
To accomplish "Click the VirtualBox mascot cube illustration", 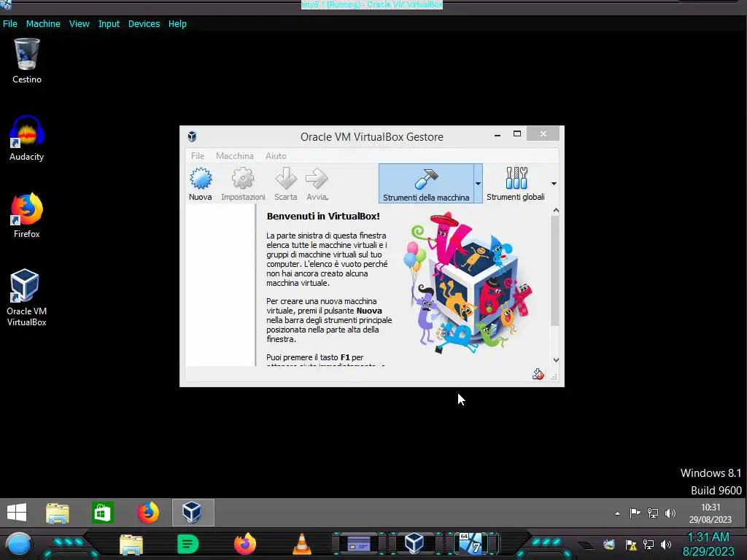I will [x=468, y=284].
